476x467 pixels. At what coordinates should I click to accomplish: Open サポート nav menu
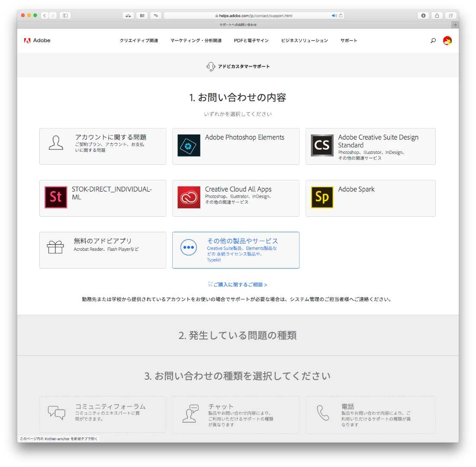[348, 41]
